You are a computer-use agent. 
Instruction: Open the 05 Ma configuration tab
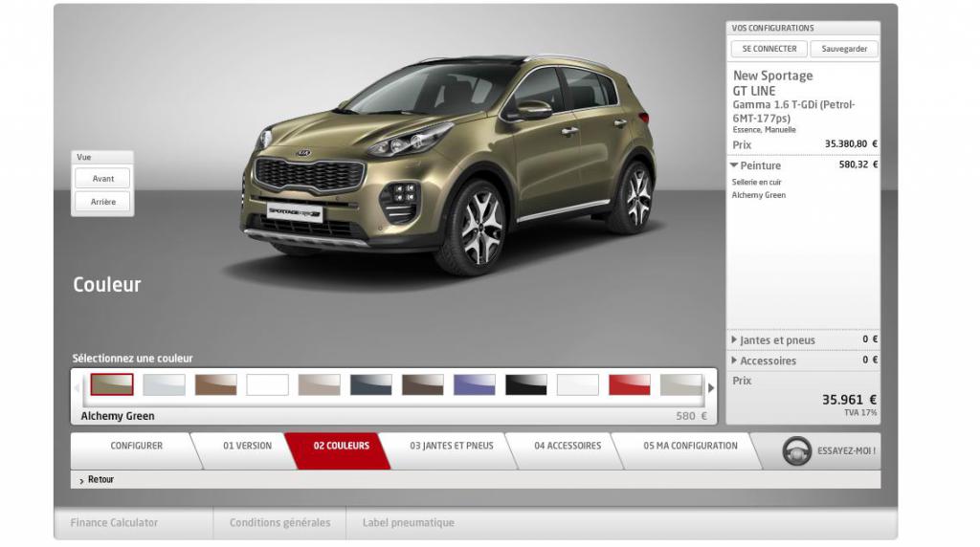click(690, 446)
